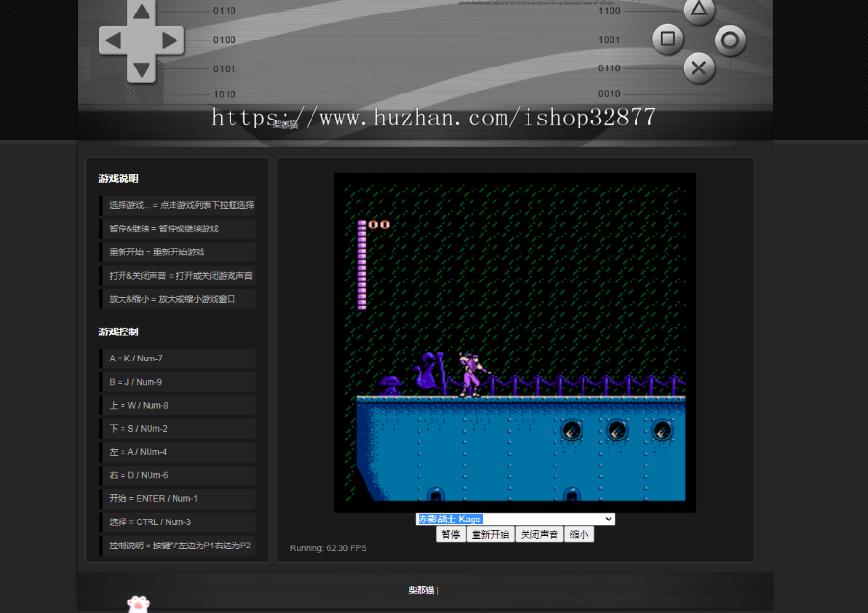The image size is (868, 613).
Task: Click the row '打开&关闭声音 = 打开或关闭游戏声音'
Action: [x=177, y=276]
